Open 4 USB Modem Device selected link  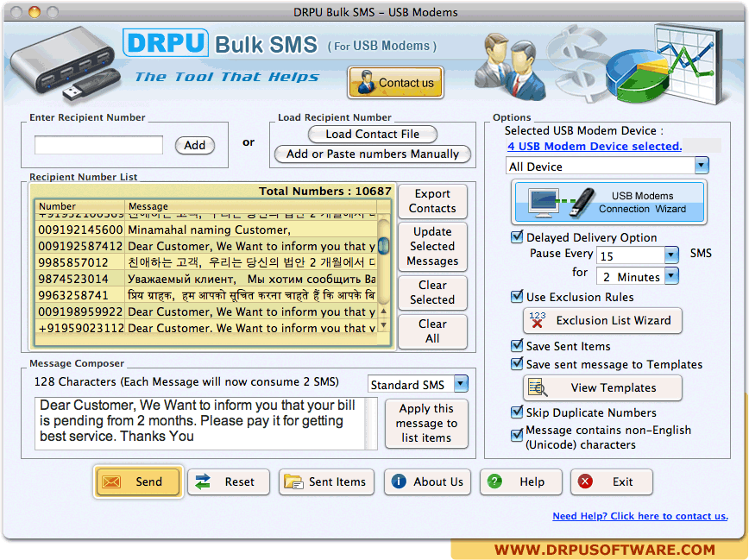tap(595, 146)
